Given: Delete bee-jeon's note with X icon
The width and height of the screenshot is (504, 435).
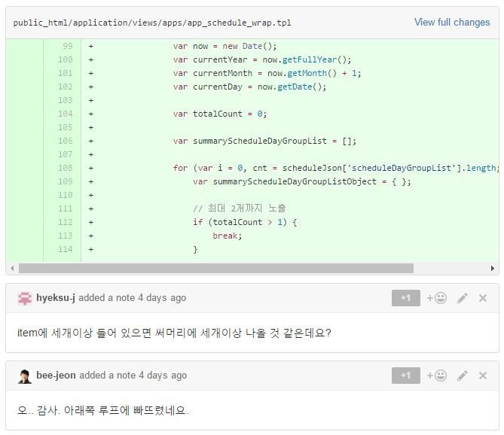Looking at the screenshot, I should click(x=482, y=376).
